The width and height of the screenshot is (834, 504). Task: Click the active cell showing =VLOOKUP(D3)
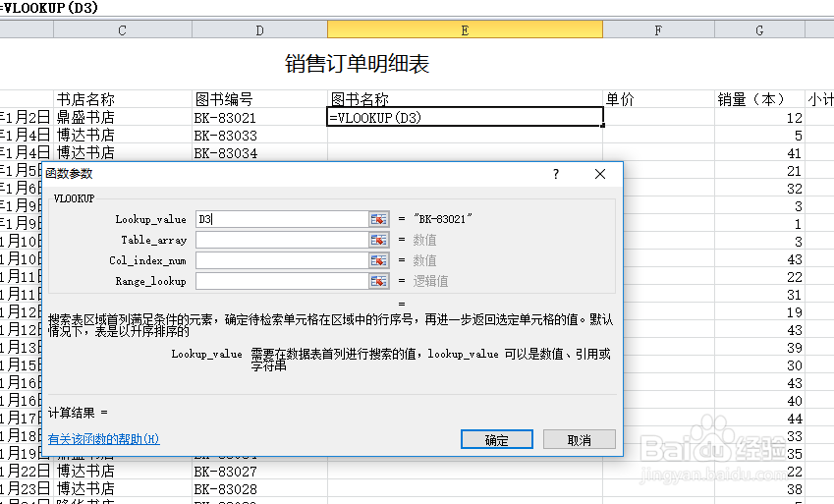[x=465, y=118]
